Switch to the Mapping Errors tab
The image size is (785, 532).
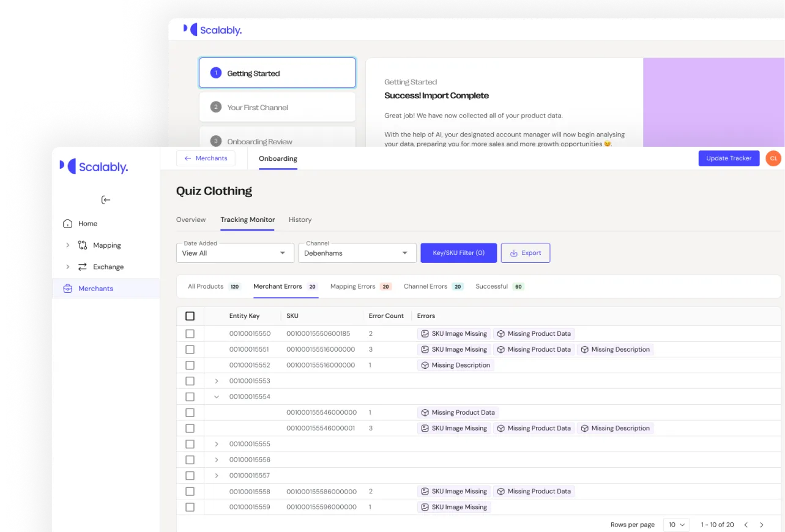[x=352, y=286]
